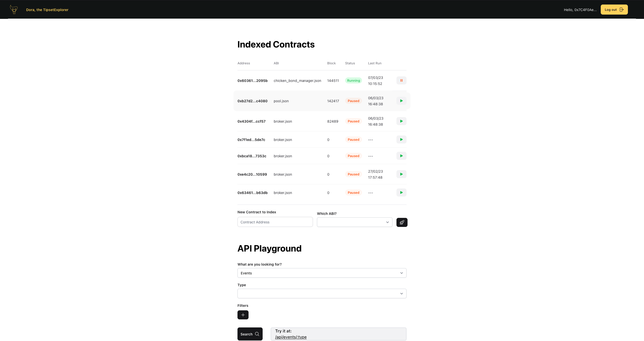Screen dimensions: 644x341
Task: Click the play icon for 0xe4c20...10599
Action: (x=401, y=174)
